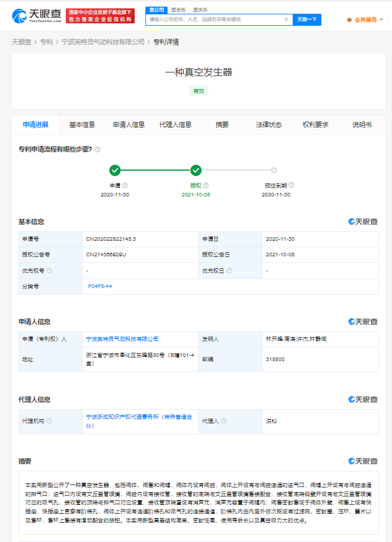Click help icon beside 代理机构
392x542 pixels.
50,421
